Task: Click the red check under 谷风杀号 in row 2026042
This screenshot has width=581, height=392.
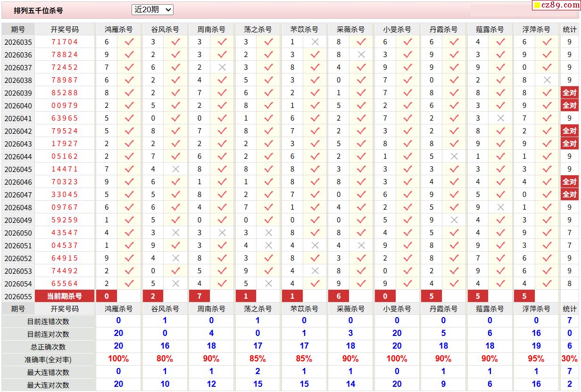Action: tap(176, 131)
